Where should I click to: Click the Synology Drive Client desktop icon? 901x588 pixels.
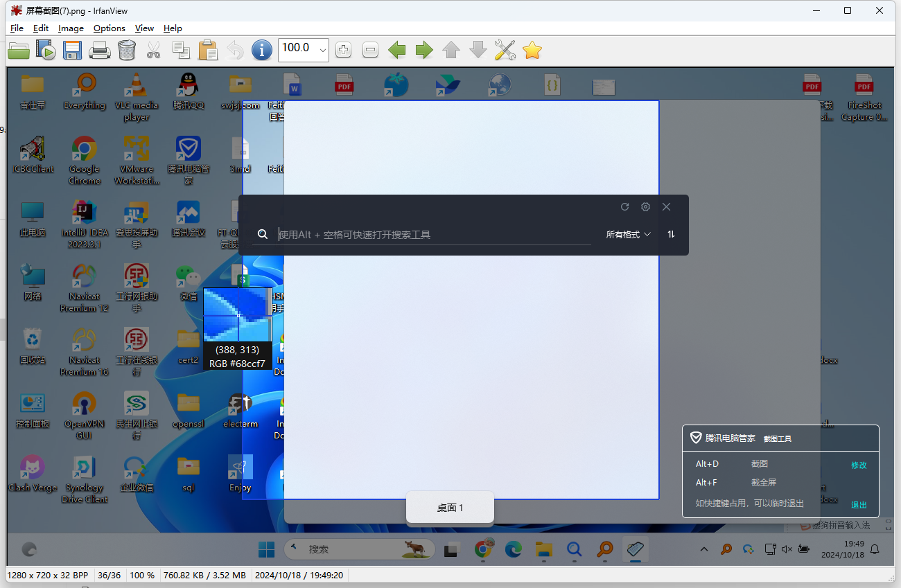tap(85, 479)
